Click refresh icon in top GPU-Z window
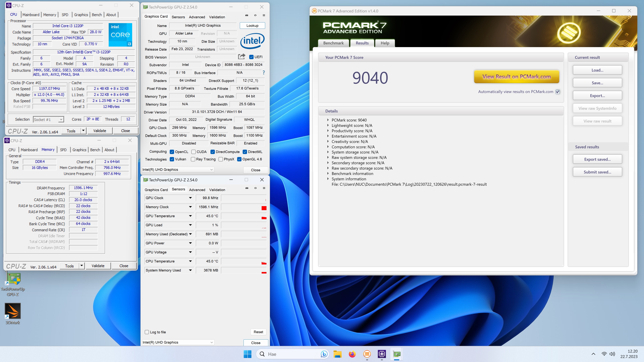 pyautogui.click(x=255, y=15)
